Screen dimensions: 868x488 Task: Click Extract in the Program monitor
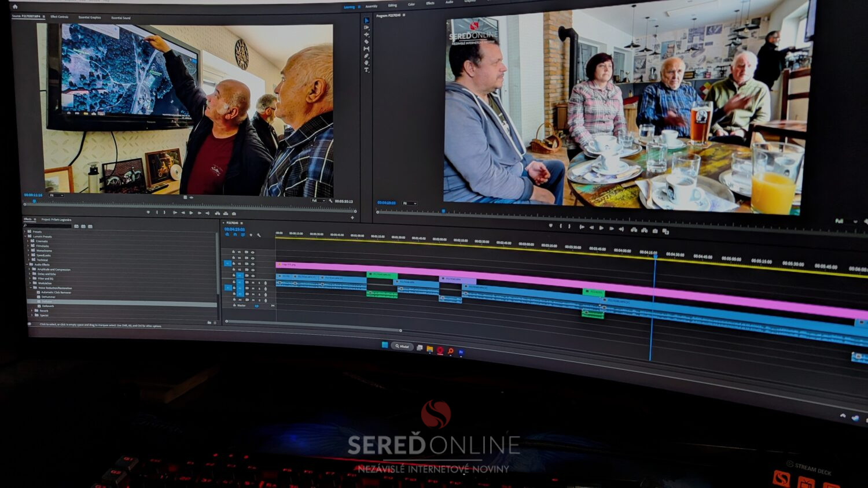[x=644, y=230]
